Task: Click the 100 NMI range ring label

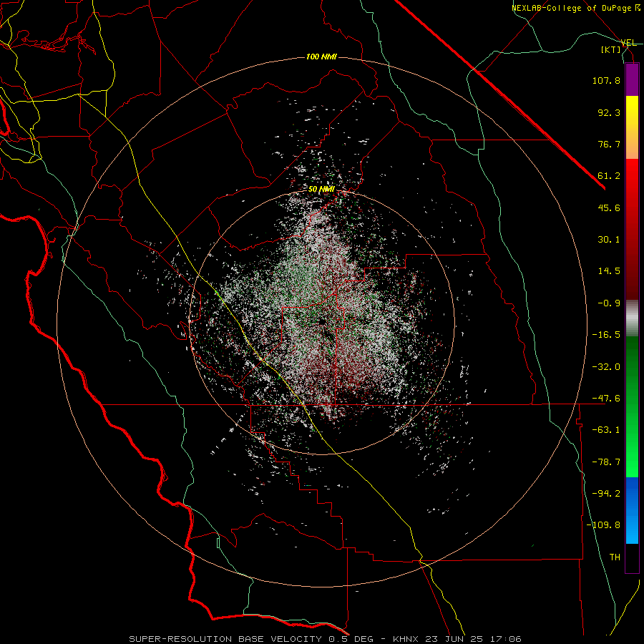Action: [321, 57]
